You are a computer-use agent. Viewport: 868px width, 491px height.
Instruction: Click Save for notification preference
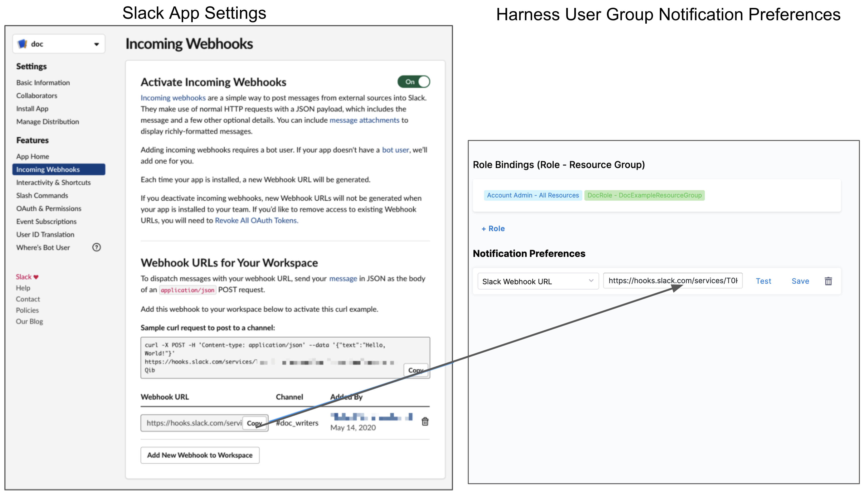click(800, 281)
